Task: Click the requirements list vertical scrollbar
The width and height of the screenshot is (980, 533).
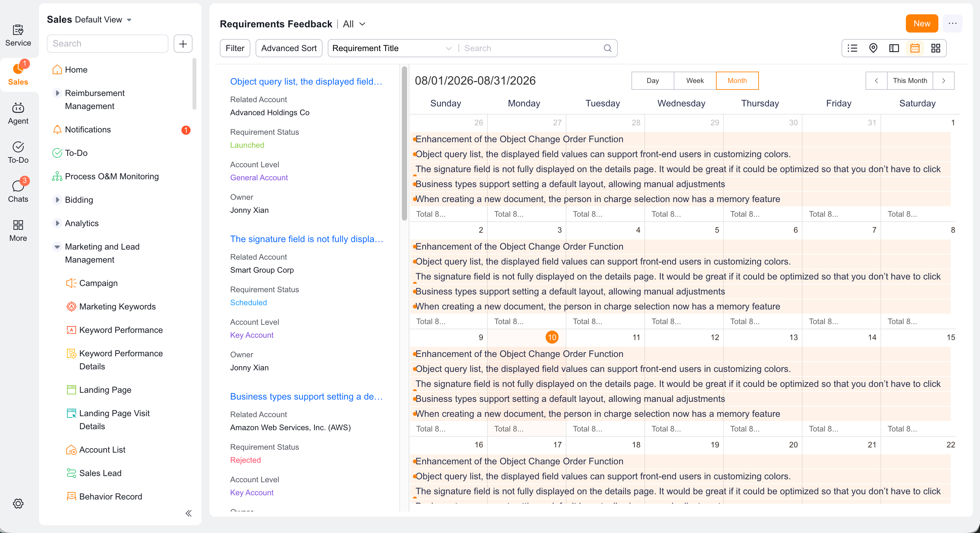Action: pos(404,144)
